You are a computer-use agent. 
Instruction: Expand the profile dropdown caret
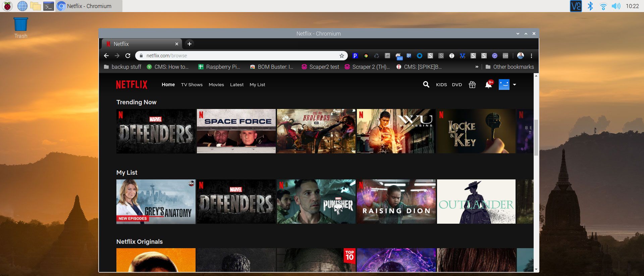[x=515, y=85]
